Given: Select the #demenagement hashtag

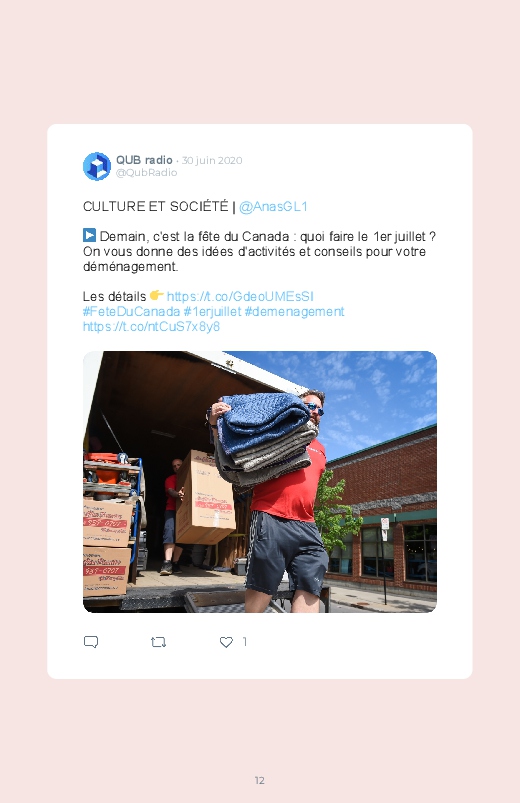Looking at the screenshot, I should click(x=295, y=311).
